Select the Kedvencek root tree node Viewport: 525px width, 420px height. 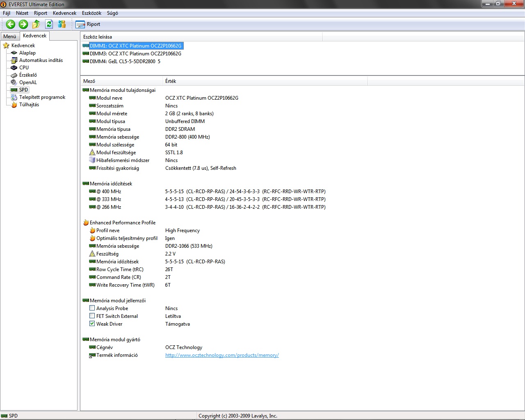tap(23, 46)
